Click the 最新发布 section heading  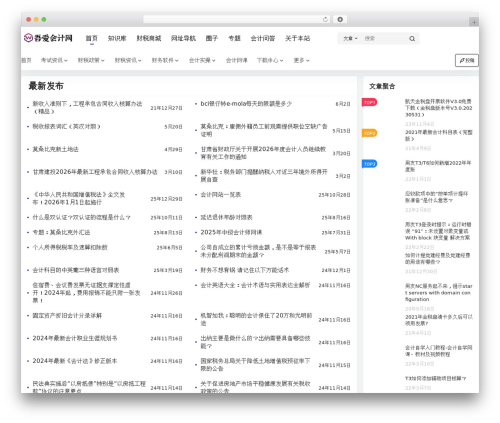[x=46, y=86]
